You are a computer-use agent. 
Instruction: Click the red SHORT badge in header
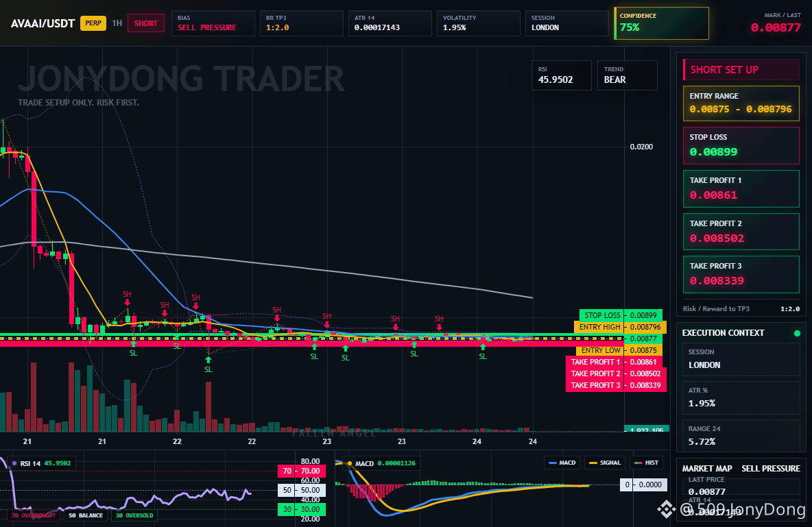pos(146,23)
